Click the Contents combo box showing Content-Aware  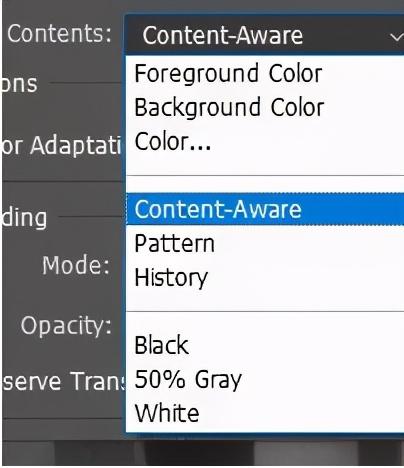coord(265,35)
